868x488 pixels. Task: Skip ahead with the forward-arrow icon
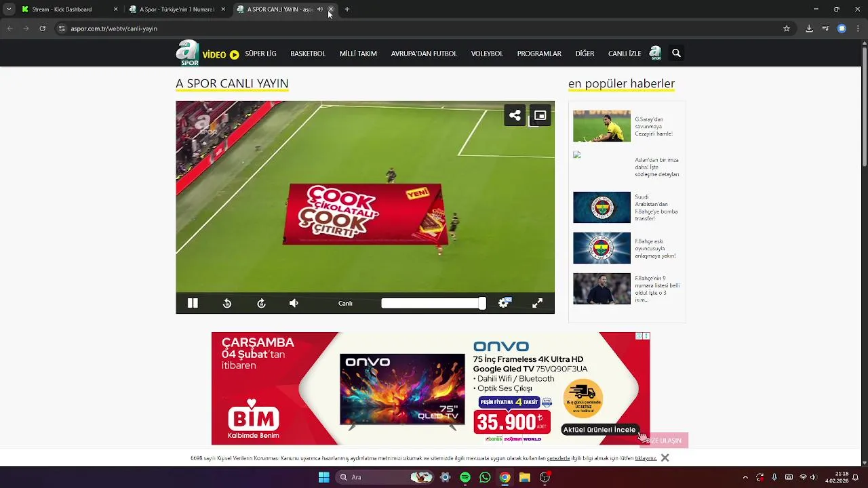(x=261, y=303)
